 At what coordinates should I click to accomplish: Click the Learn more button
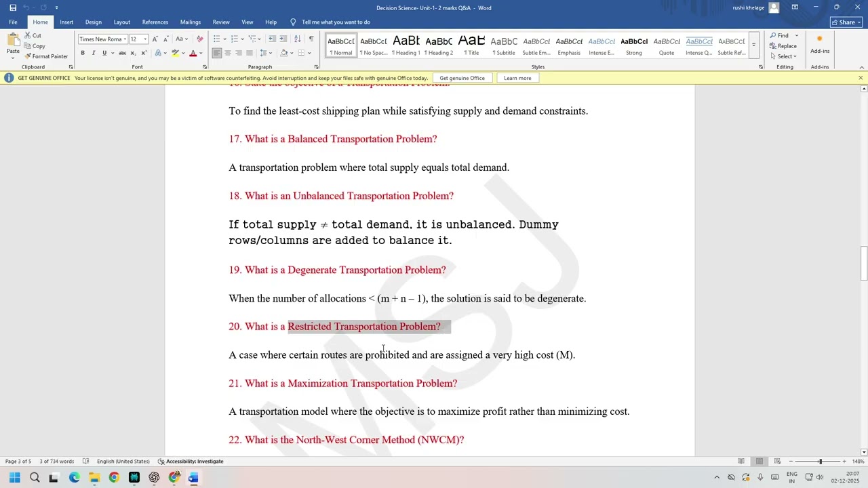[517, 78]
